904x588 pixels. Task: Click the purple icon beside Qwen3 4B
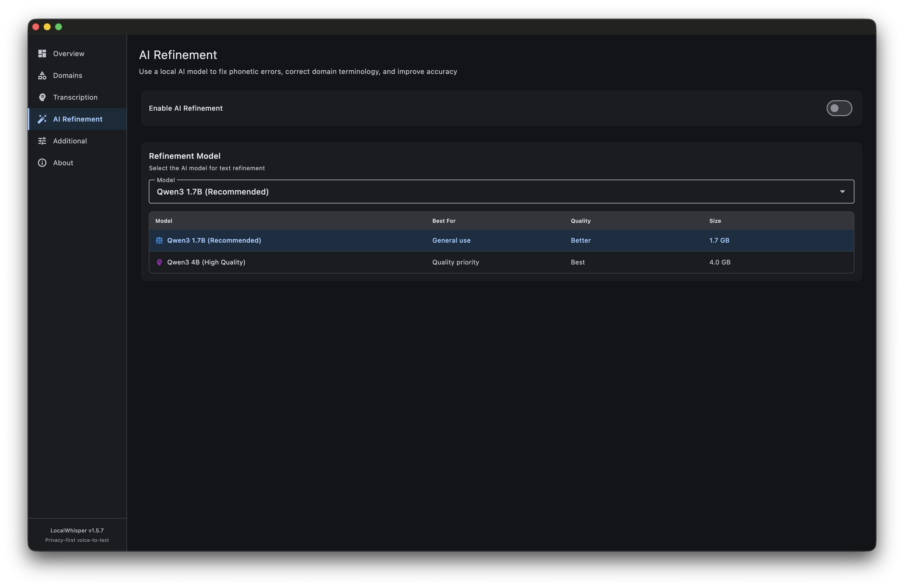(159, 262)
